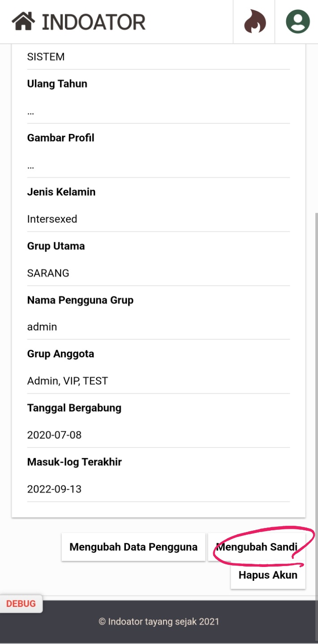Select the SISTEM value at top

(x=46, y=57)
